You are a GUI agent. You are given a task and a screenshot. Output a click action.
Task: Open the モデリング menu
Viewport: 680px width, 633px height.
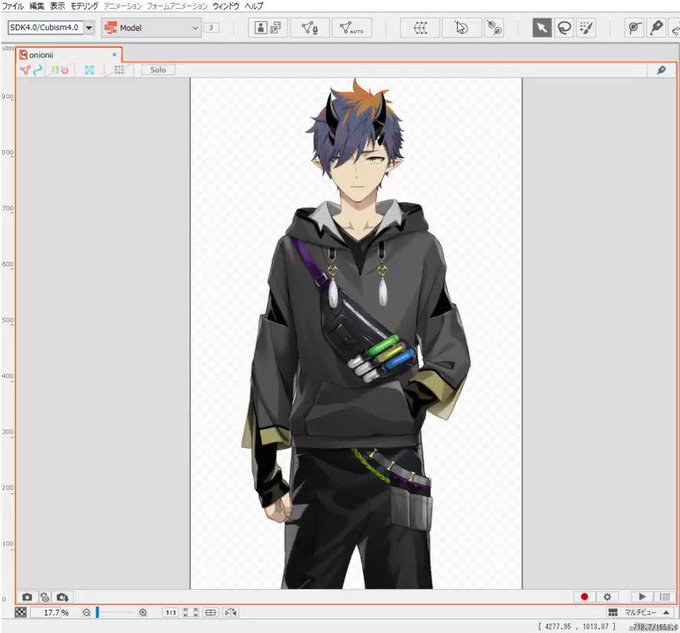[85, 6]
